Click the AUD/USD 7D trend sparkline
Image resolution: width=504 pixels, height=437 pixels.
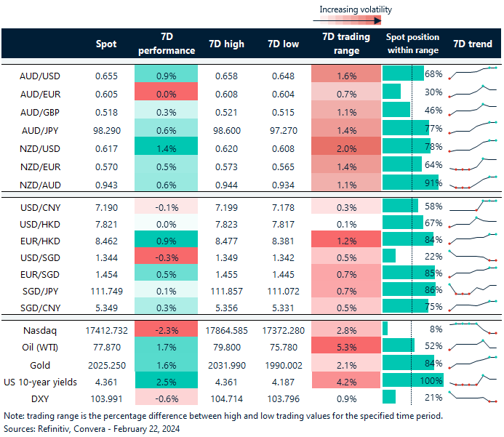(473, 74)
